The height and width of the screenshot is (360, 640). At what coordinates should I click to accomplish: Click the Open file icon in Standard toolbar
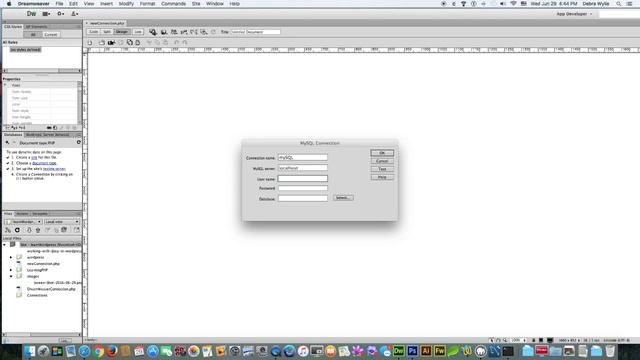point(101,42)
